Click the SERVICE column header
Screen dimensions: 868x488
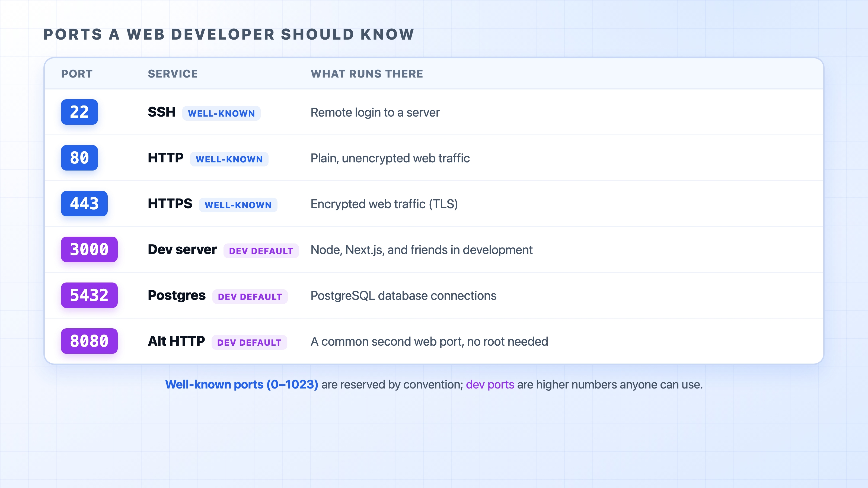[x=173, y=74]
